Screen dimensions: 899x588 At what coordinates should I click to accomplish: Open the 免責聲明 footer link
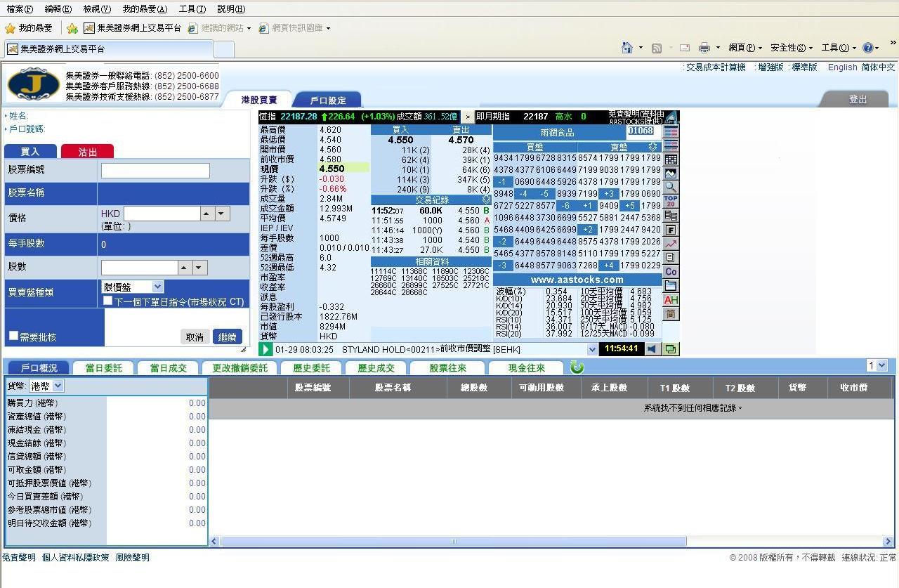[x=18, y=557]
